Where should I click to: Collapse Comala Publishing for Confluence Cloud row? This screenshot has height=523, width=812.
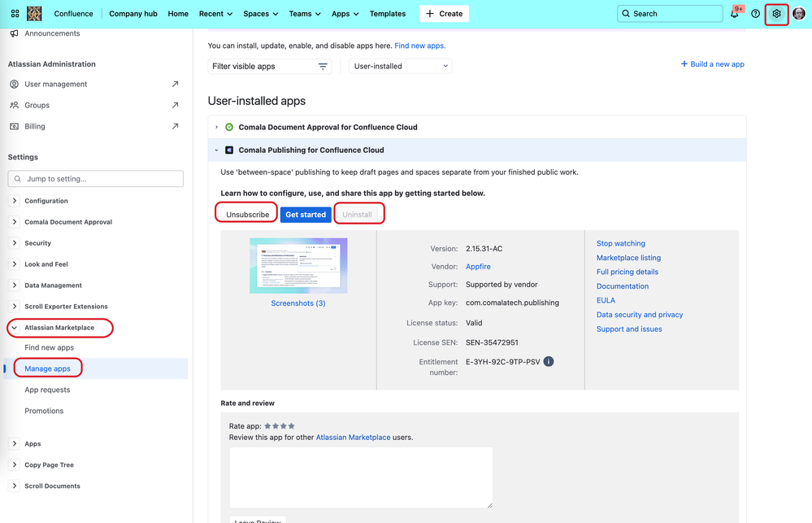[216, 150]
